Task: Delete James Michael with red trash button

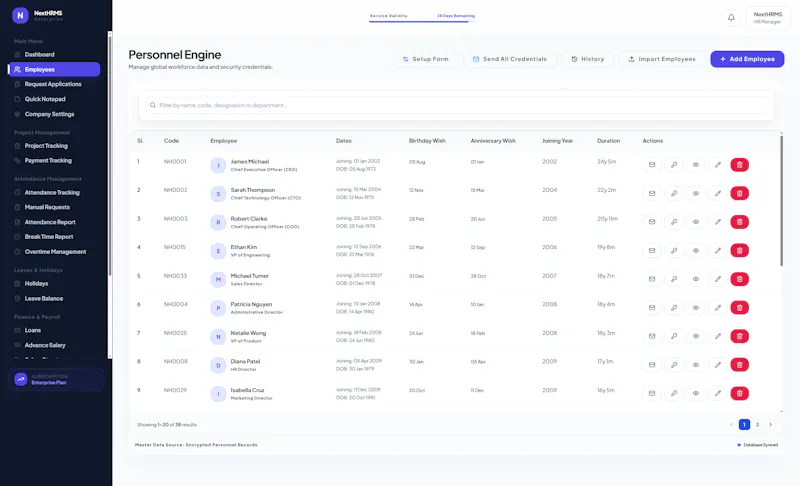Action: tap(740, 165)
